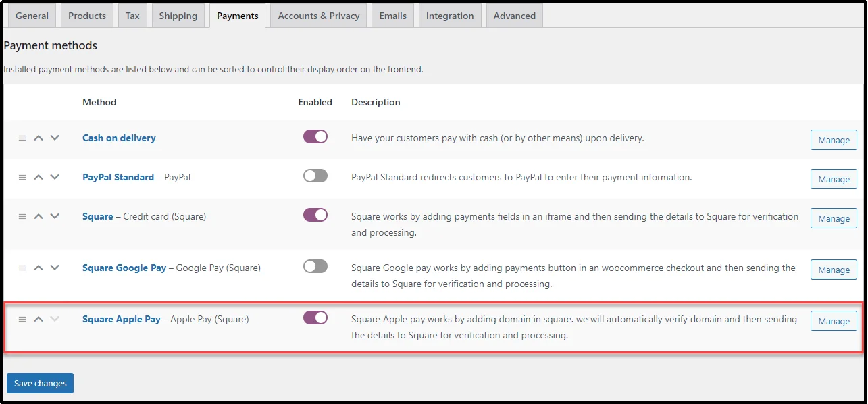Open Accounts & Privacy tab
This screenshot has height=404, width=868.
[319, 16]
